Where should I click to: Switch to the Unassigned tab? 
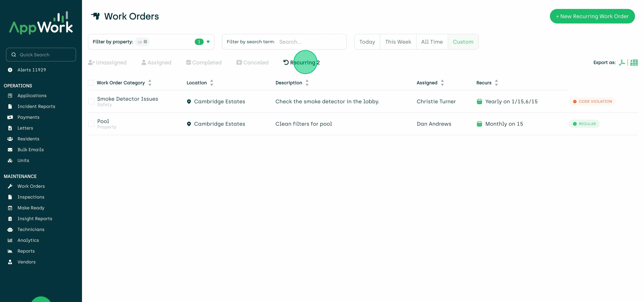(108, 62)
